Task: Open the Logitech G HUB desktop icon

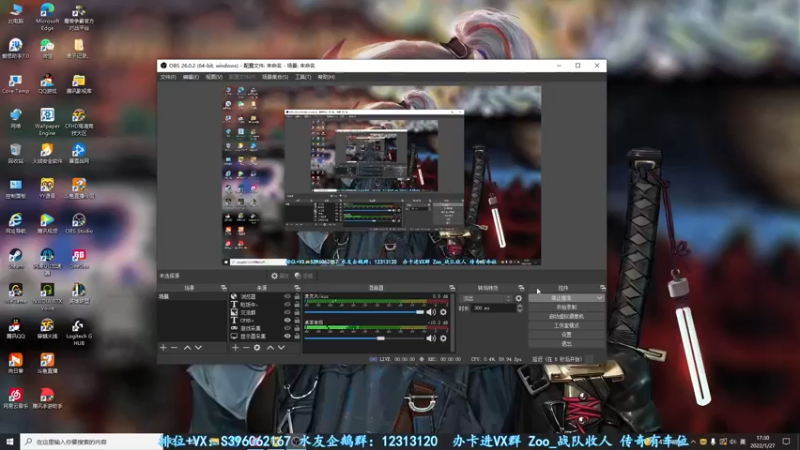Action: pos(79,333)
